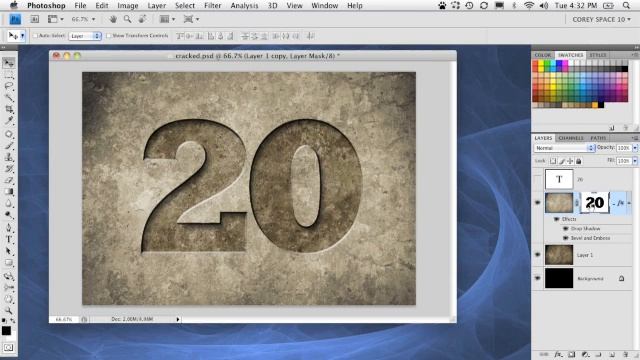The width and height of the screenshot is (640, 360).
Task: Toggle lock all for the layer
Action: 579,161
